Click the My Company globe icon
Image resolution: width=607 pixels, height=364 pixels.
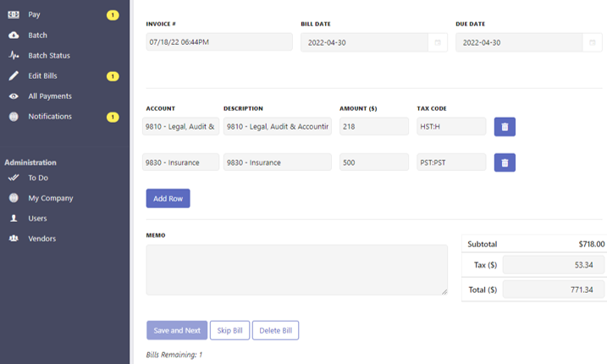[14, 198]
